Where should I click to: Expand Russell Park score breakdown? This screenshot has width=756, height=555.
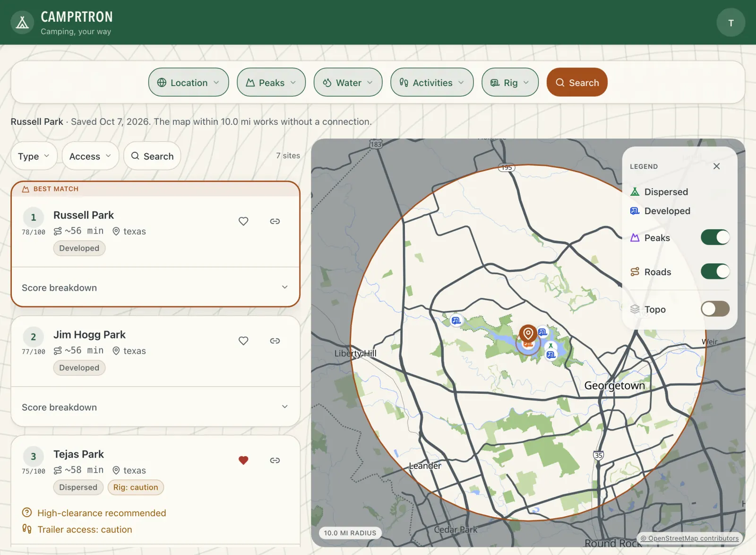pos(155,287)
